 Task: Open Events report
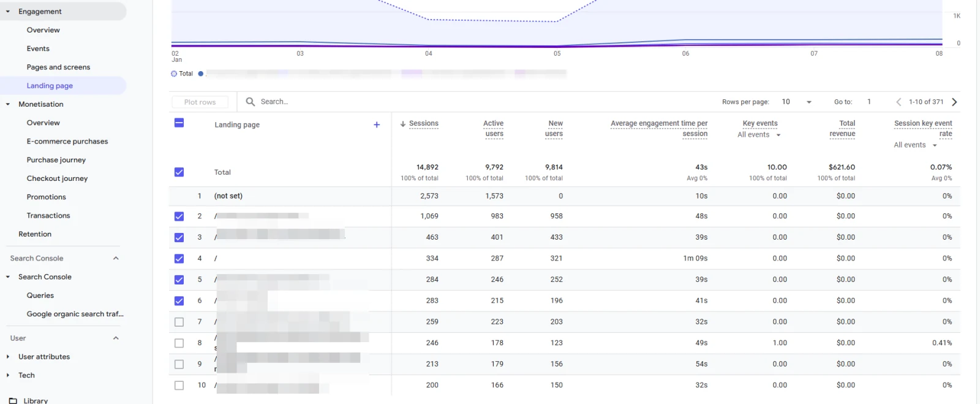38,48
